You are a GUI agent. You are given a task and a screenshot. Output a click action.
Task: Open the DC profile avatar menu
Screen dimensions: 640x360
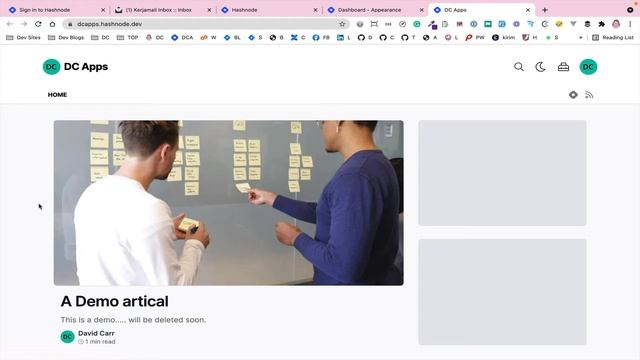588,67
